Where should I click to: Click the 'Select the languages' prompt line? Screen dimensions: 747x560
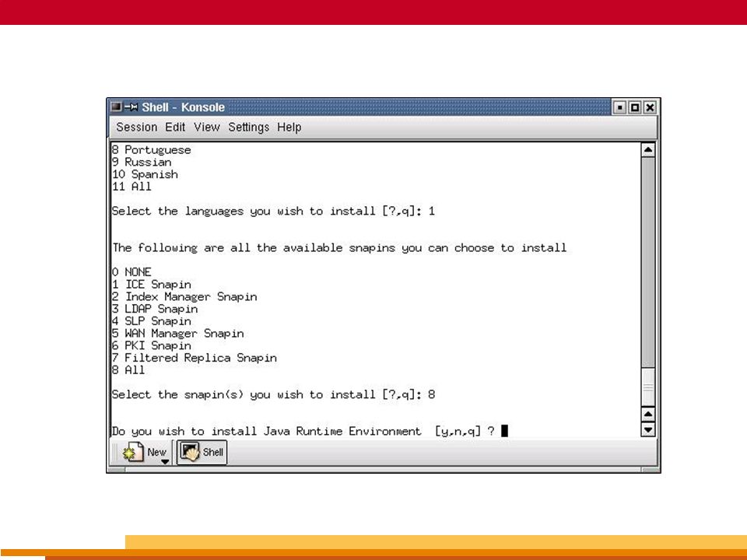pyautogui.click(x=273, y=211)
